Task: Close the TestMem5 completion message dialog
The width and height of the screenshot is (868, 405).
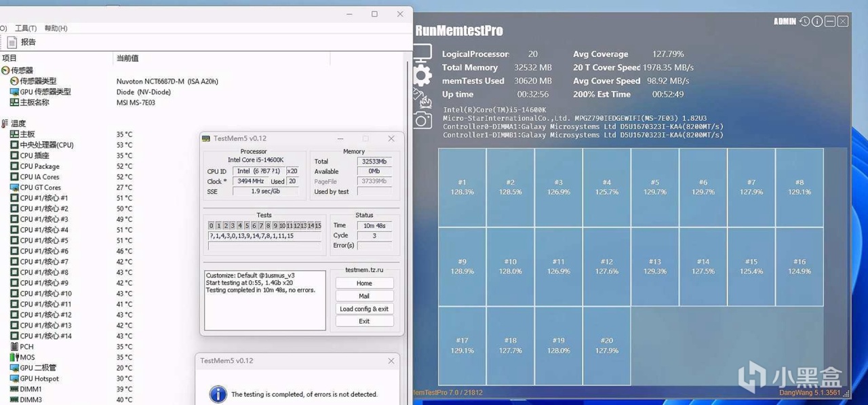Action: (391, 361)
